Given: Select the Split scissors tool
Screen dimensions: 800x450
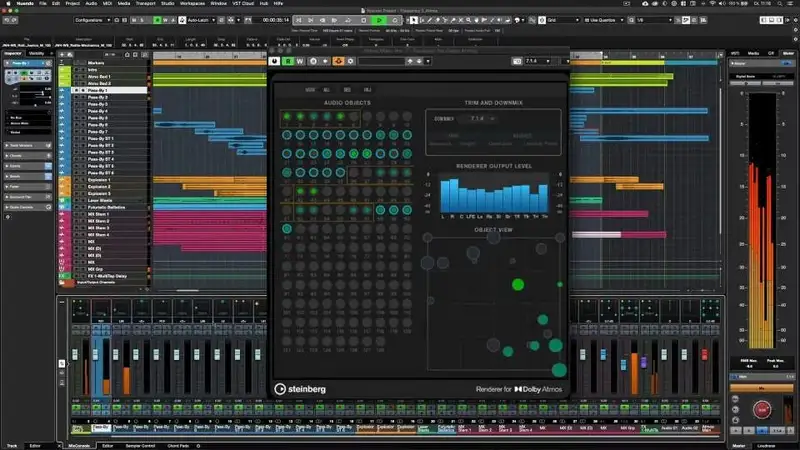Looking at the screenshot, I should coord(445,20).
